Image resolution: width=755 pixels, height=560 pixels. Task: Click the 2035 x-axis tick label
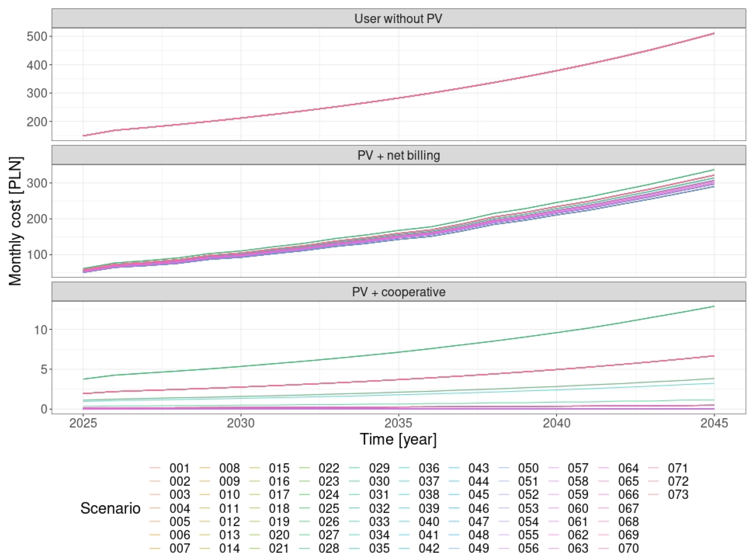pyautogui.click(x=399, y=423)
